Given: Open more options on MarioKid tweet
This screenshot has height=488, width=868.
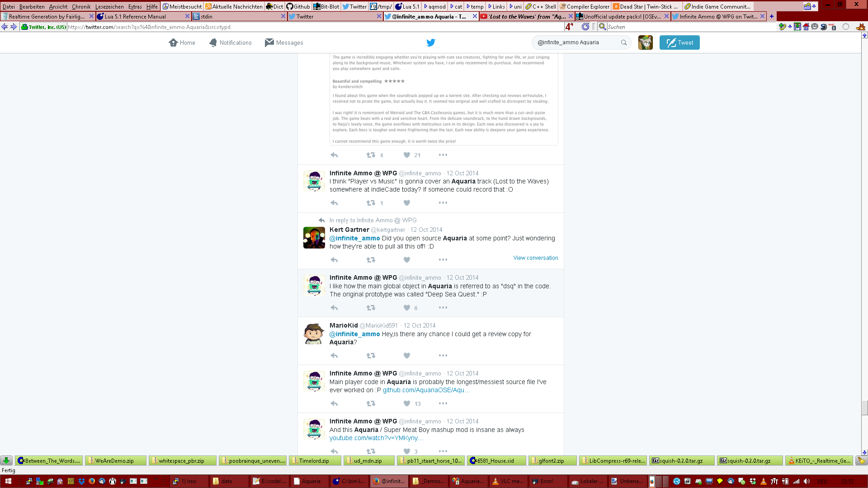Looking at the screenshot, I should pos(443,356).
